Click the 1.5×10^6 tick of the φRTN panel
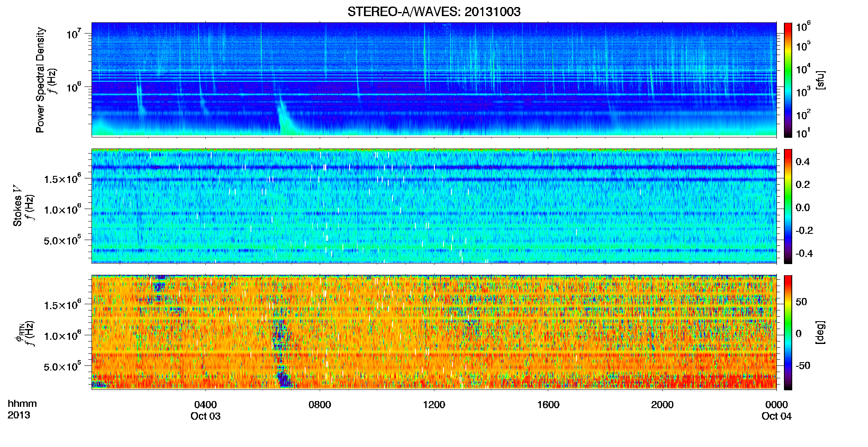 [63, 305]
